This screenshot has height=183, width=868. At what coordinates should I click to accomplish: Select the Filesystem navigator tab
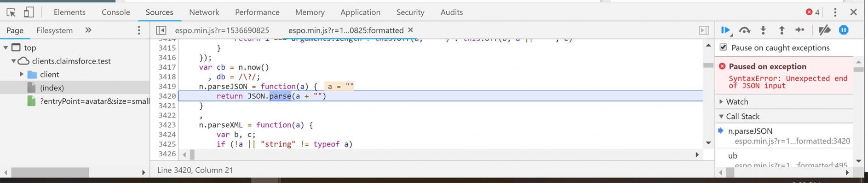54,30
